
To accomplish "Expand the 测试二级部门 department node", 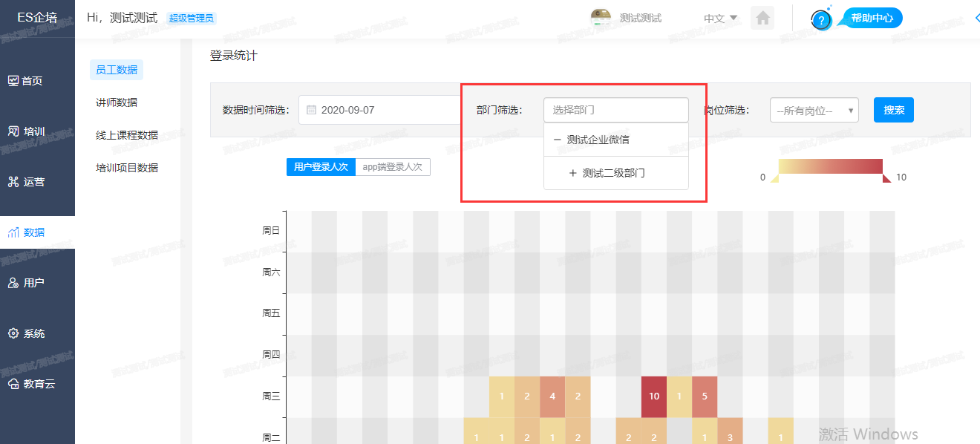I will point(572,173).
